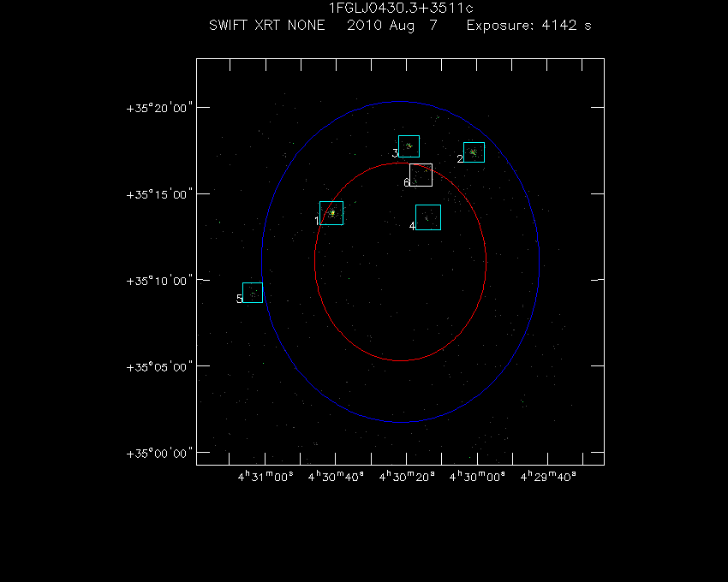Click the date 2010 Aug 7
Viewport: 728px width, 582px height.
coord(392,26)
